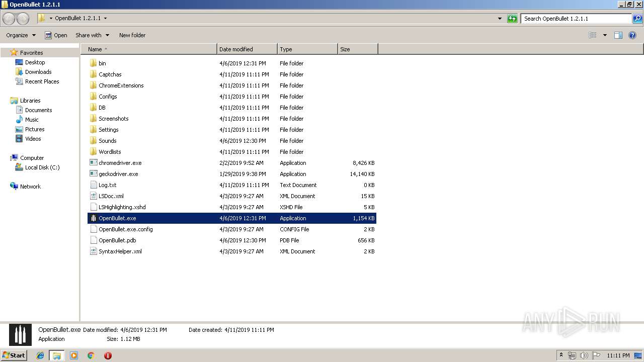This screenshot has height=362, width=644.
Task: Select the SyntaxHelper.xml file icon
Action: pos(93,251)
